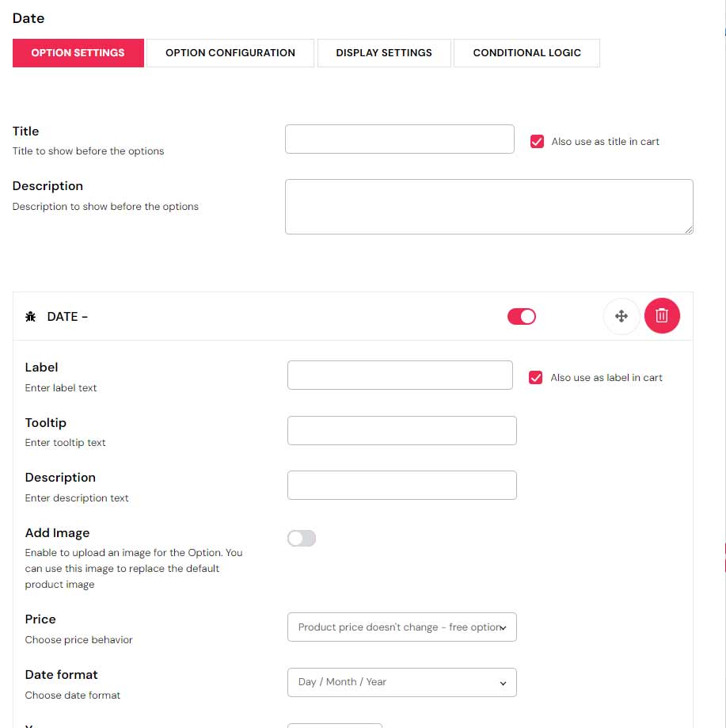726x728 pixels.
Task: Select the Option Settings tab
Action: [78, 53]
